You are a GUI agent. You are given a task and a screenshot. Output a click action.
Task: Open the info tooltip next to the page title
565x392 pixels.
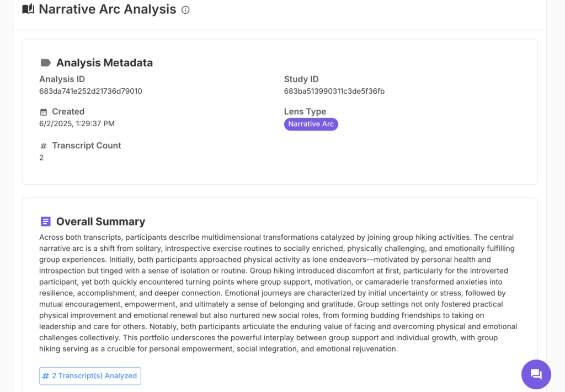[x=185, y=9]
